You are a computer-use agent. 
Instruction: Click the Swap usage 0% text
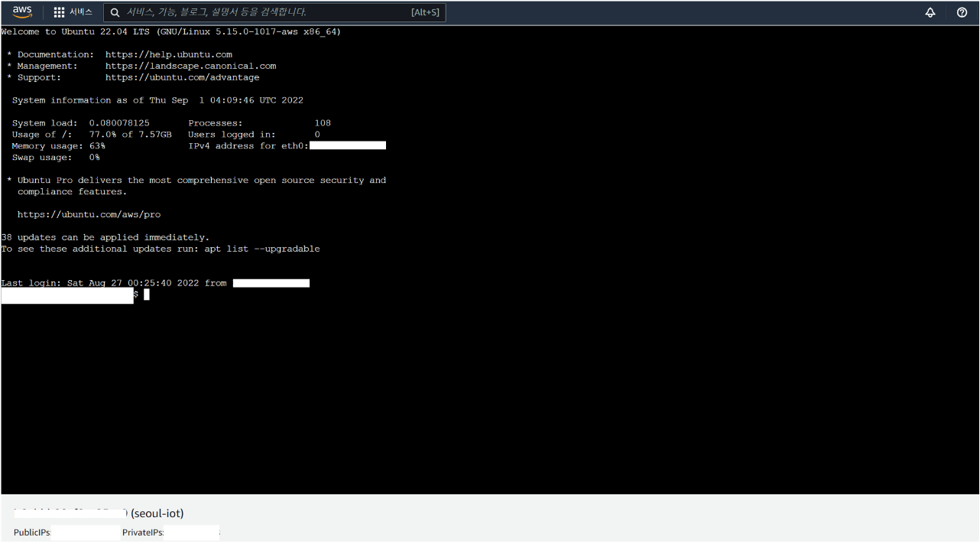56,158
